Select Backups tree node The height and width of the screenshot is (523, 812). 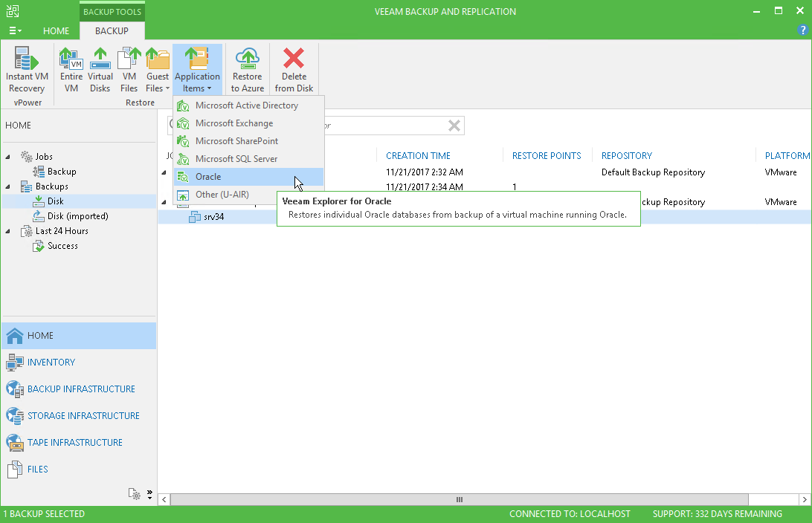point(51,186)
